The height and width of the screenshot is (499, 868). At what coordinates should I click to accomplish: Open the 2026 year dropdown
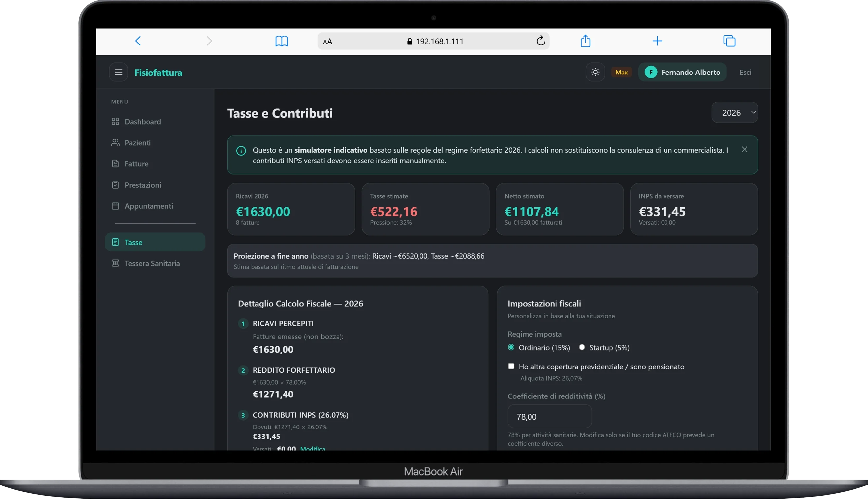point(734,113)
